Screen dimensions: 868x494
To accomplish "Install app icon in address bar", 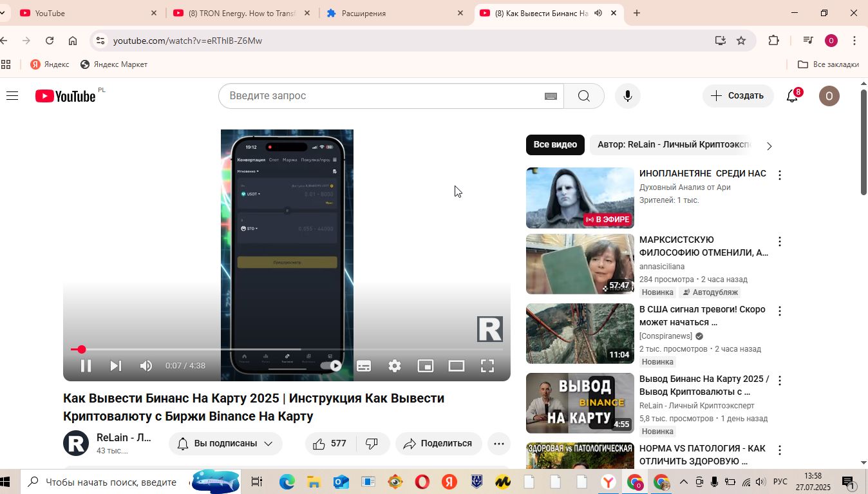I will click(x=720, y=41).
